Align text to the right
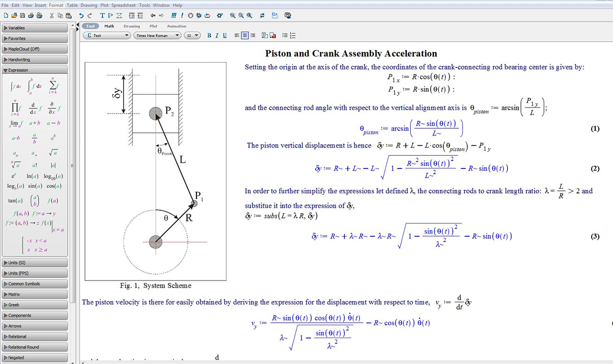This screenshot has height=364, width=613. click(x=253, y=36)
